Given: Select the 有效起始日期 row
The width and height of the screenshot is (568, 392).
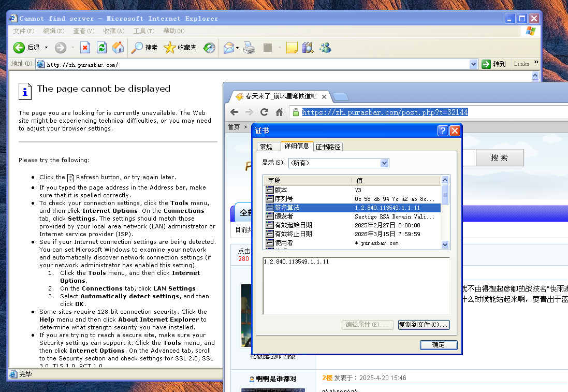Looking at the screenshot, I should tap(353, 225).
